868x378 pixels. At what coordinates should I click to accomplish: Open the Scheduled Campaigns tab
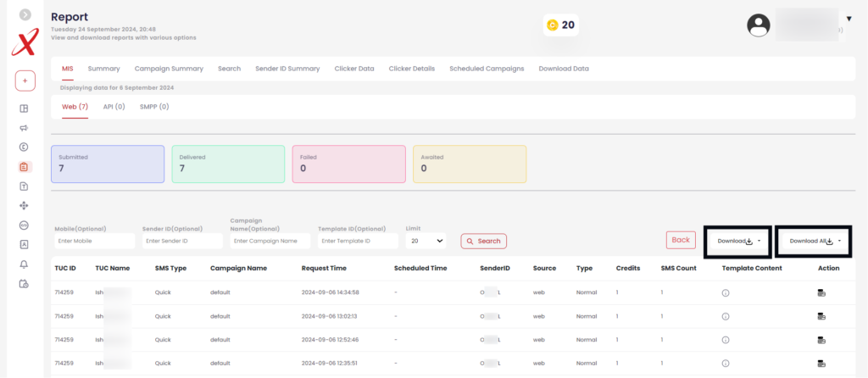[487, 69]
